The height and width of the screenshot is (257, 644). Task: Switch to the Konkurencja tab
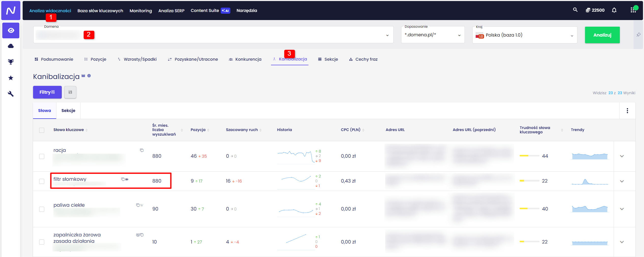(x=245, y=59)
